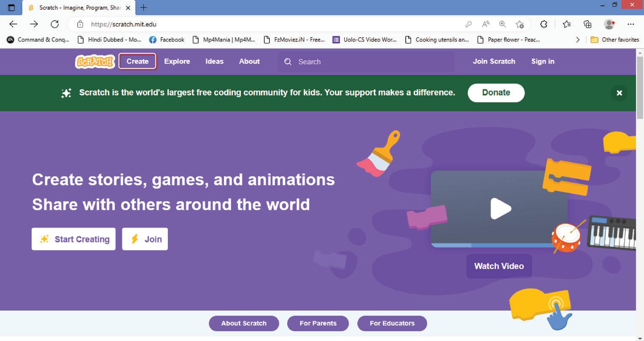Open the Facebook bookmark
The image size is (644, 341).
(167, 40)
